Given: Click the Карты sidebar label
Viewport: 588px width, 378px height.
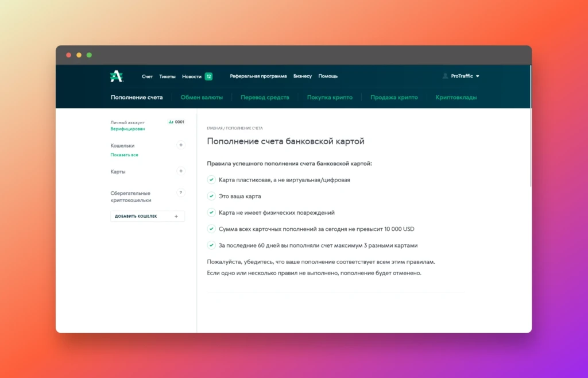Looking at the screenshot, I should point(118,172).
